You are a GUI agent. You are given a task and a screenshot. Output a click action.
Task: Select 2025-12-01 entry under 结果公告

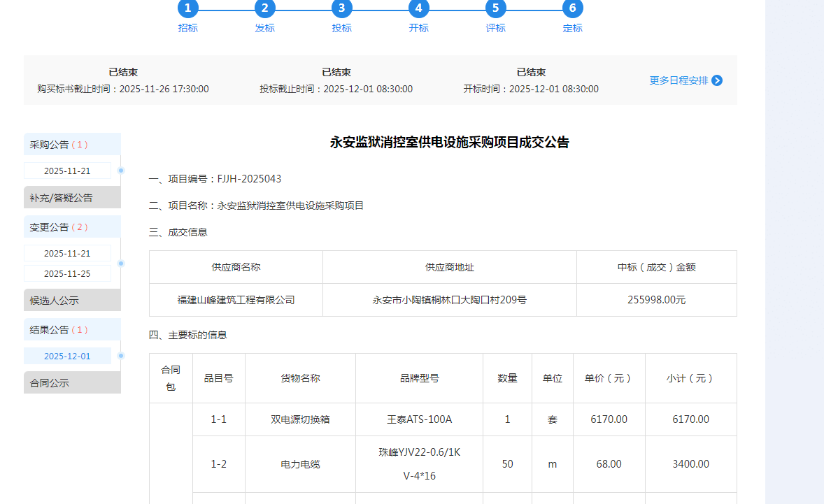67,357
